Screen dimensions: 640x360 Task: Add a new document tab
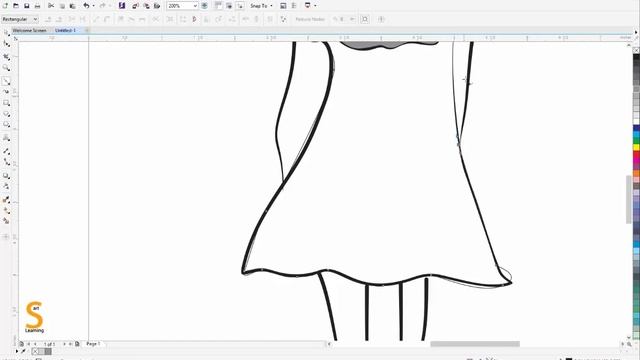tap(87, 30)
